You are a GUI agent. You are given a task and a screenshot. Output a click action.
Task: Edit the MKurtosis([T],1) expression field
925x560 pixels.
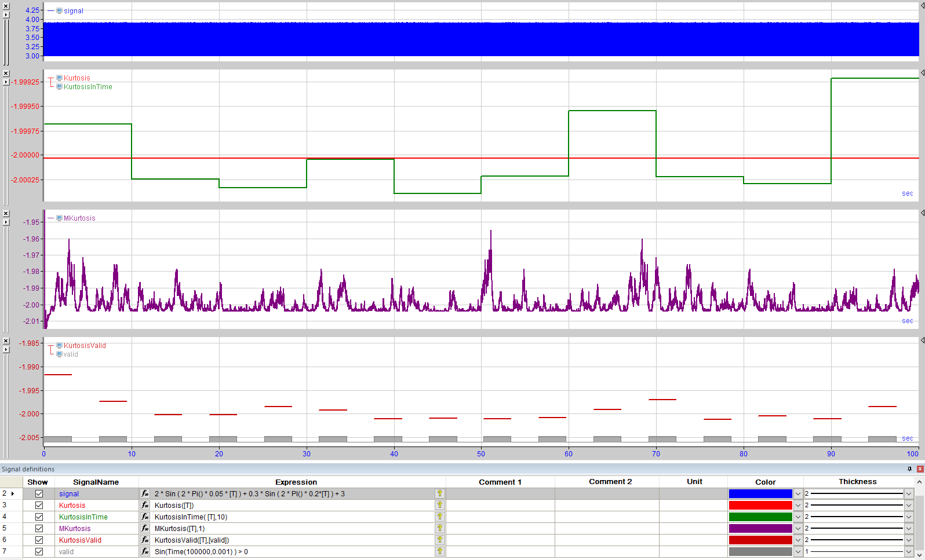click(293, 529)
